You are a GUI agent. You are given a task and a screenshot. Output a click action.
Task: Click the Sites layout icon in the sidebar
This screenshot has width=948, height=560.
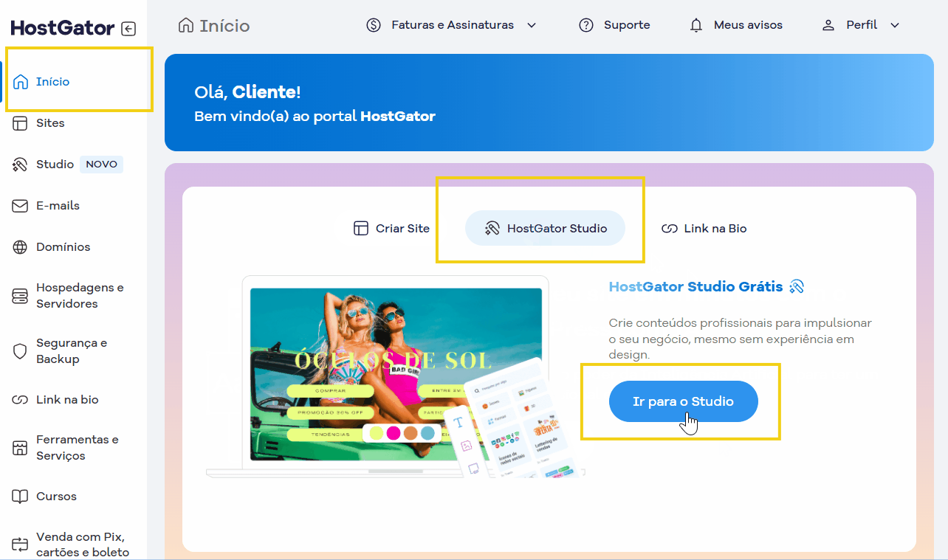21,123
